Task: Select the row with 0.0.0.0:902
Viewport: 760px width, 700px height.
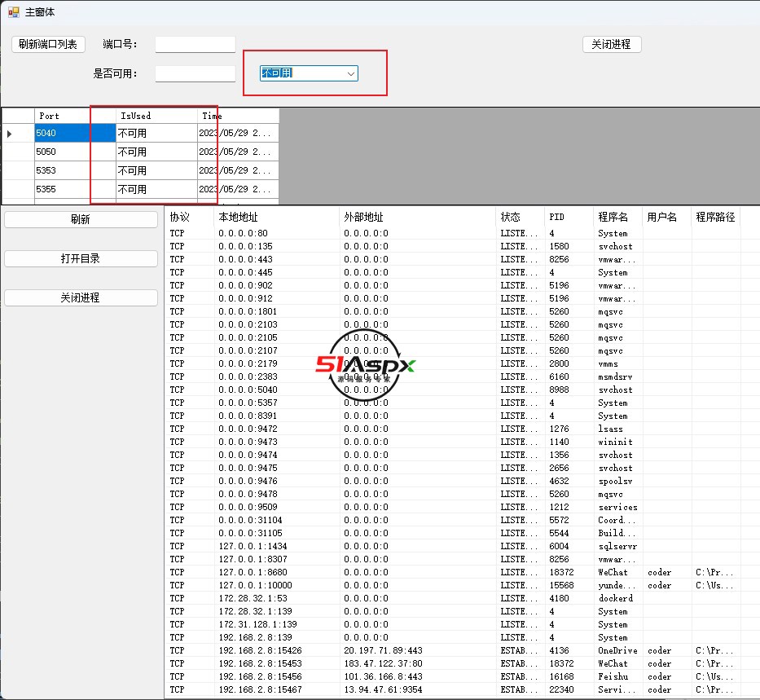Action: (x=453, y=285)
